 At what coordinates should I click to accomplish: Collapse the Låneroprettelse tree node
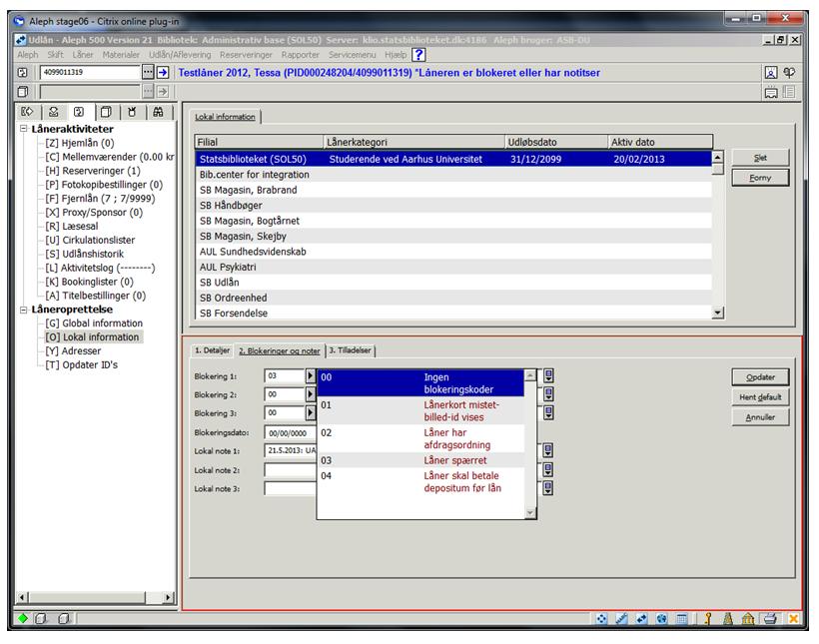[x=25, y=310]
